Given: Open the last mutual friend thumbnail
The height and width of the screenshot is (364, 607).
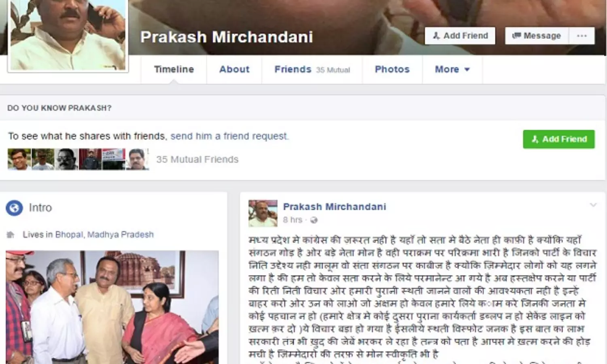Looking at the screenshot, I should pos(138,159).
